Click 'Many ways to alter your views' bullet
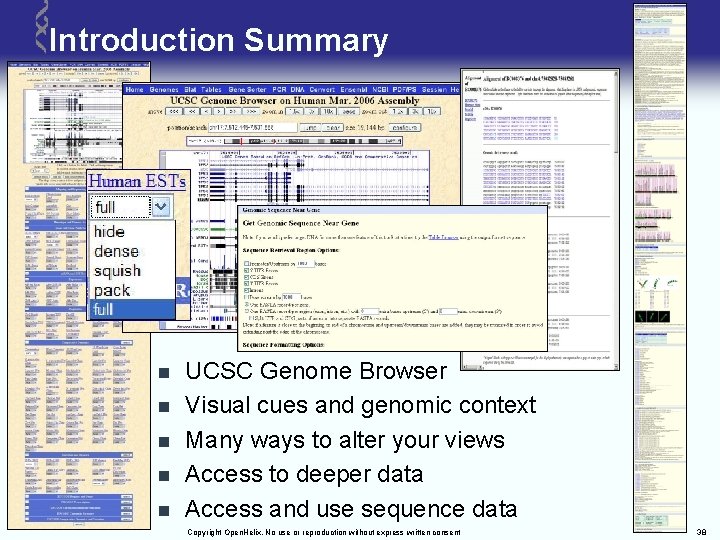The height and width of the screenshot is (540, 720). (x=345, y=440)
